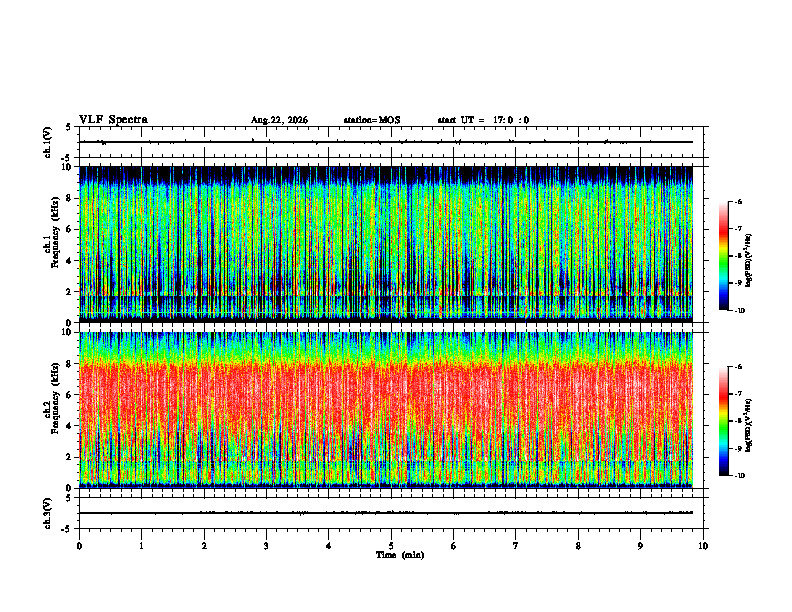
Task: Click the 2 kHz tick on ch.2 axis
Action: (70, 457)
